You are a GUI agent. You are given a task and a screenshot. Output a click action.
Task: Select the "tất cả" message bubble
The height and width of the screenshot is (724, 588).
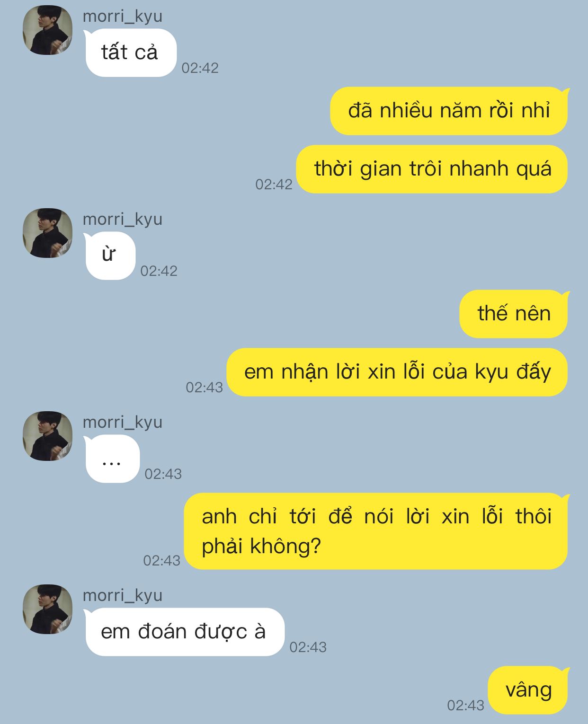tap(131, 53)
